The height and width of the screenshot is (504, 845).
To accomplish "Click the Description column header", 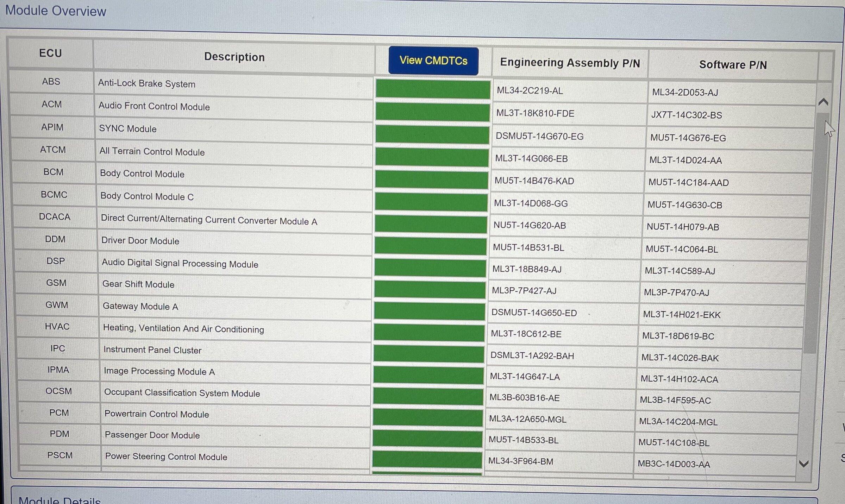I will point(234,57).
